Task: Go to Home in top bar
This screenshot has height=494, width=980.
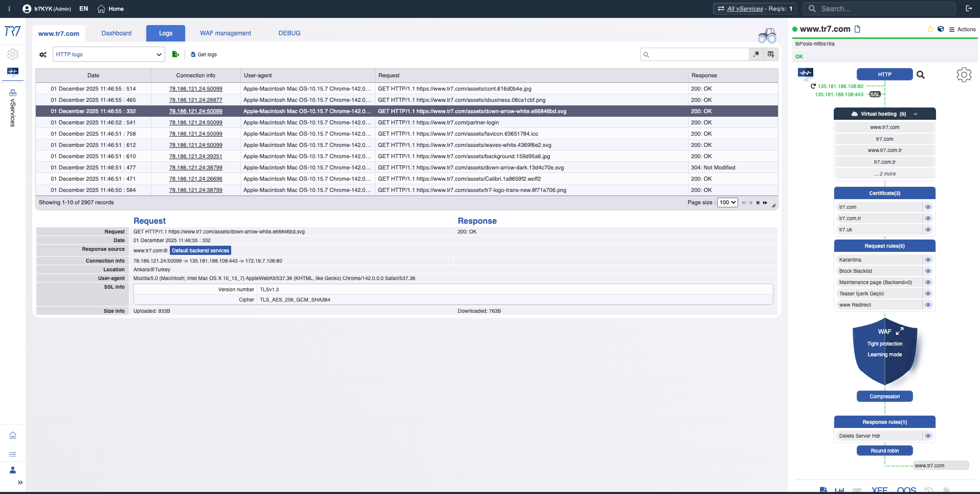Action: click(110, 9)
